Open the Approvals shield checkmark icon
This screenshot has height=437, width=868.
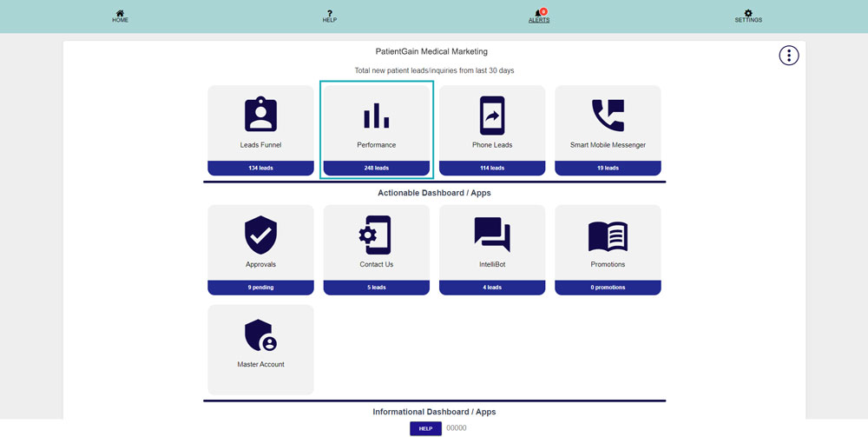coord(260,235)
